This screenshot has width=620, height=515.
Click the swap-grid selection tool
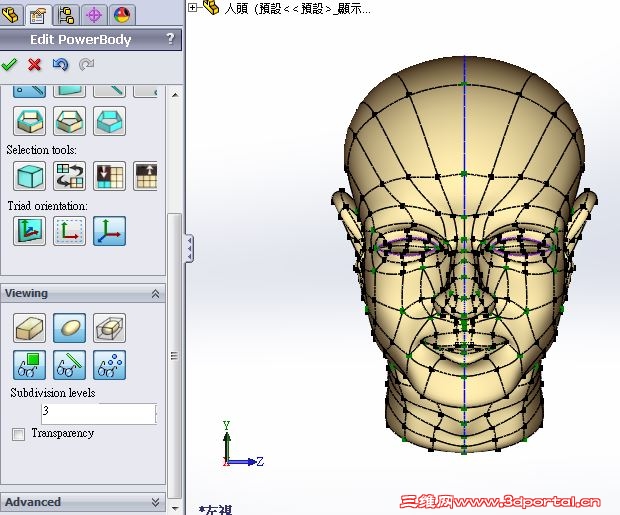point(69,176)
